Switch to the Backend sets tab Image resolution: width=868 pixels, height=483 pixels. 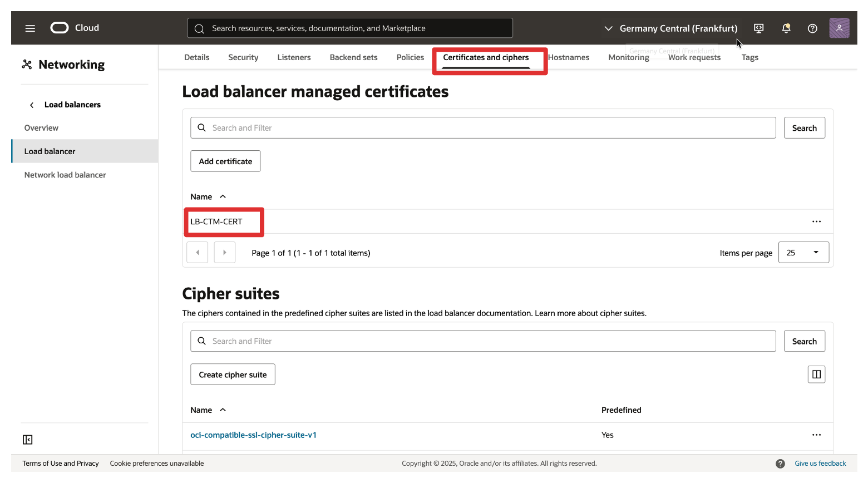353,57
